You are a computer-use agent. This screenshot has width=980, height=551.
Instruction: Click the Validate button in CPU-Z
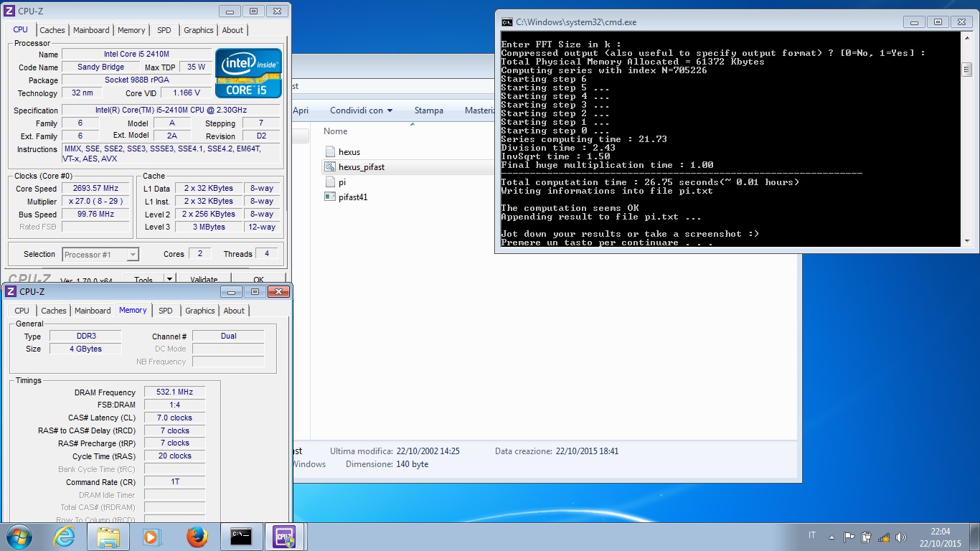coord(204,279)
